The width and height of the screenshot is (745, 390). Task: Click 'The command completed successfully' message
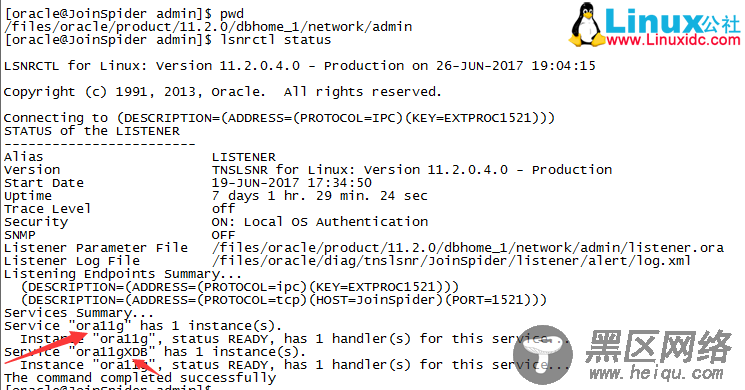140,378
